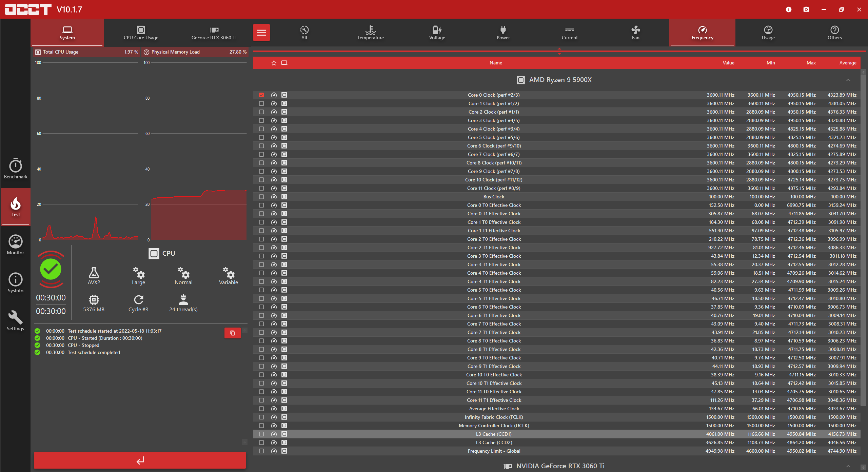Open the Monitor section in sidebar
The height and width of the screenshot is (472, 868).
pyautogui.click(x=16, y=245)
